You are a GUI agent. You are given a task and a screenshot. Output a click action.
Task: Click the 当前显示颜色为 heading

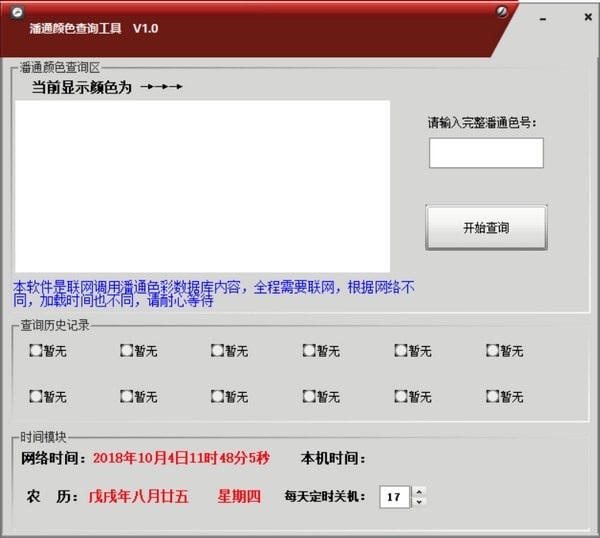pyautogui.click(x=82, y=87)
